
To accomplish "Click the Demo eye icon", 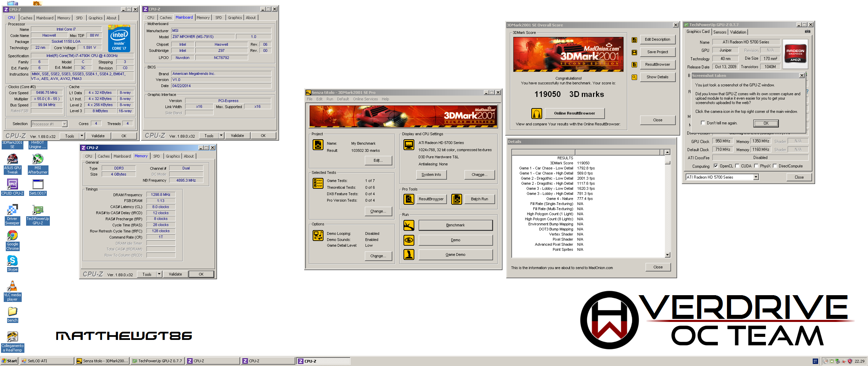I will pyautogui.click(x=409, y=240).
